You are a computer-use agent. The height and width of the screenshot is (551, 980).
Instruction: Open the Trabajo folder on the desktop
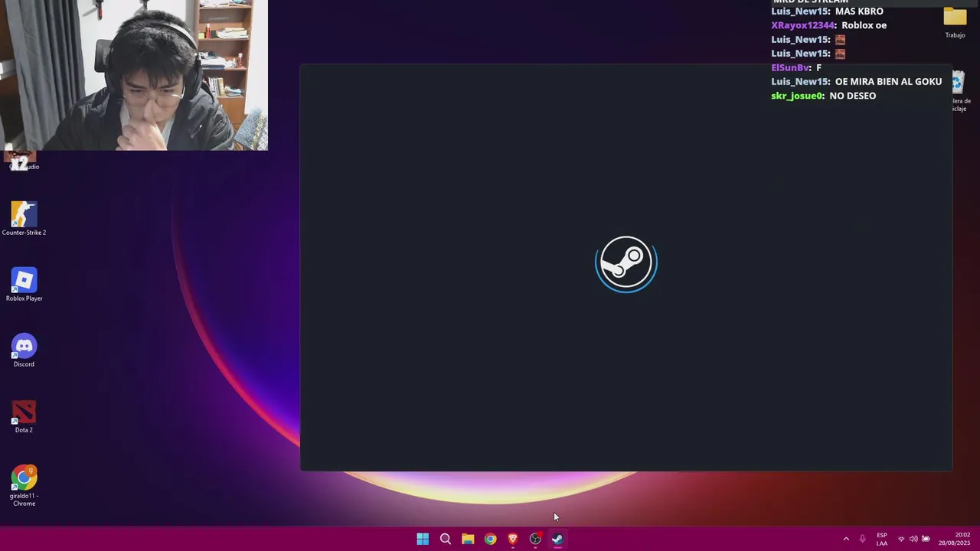955,22
